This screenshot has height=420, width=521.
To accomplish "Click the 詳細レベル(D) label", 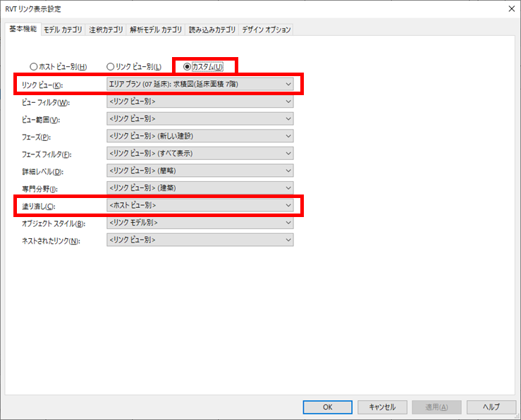I will 42,172.
